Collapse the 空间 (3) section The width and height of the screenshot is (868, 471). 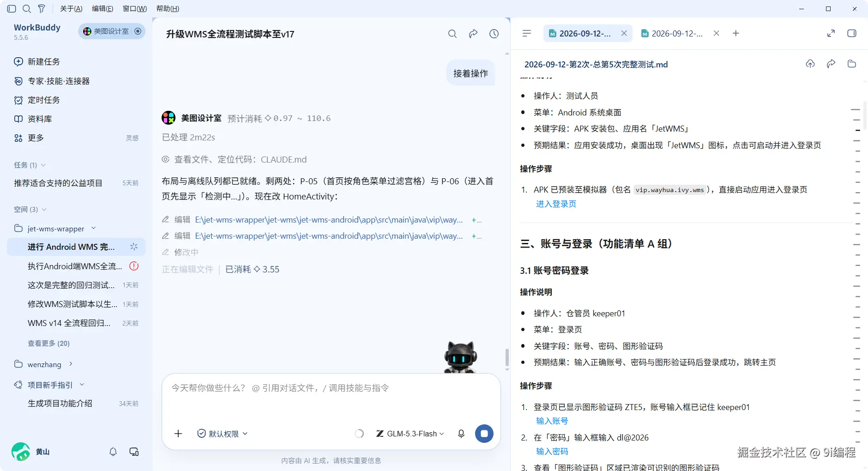(30, 209)
